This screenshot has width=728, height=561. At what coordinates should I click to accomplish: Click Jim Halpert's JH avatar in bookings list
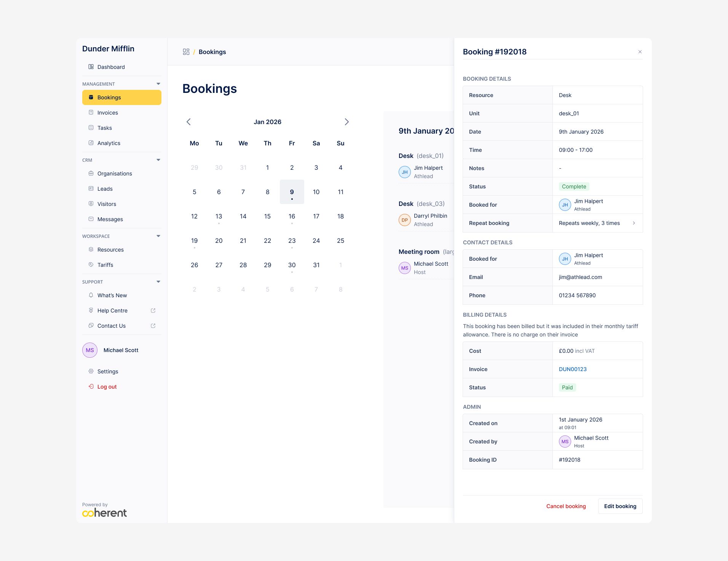tap(404, 172)
